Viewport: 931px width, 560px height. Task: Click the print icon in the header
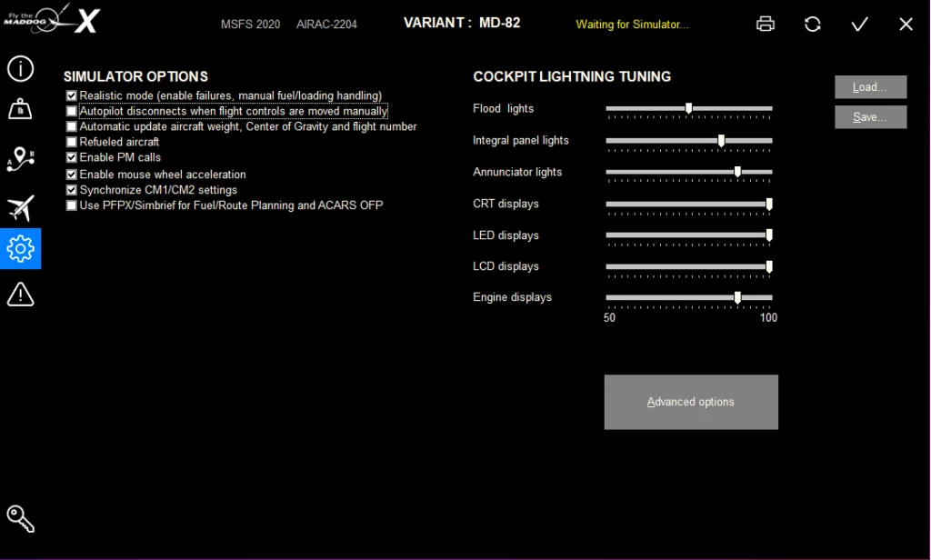coord(766,24)
